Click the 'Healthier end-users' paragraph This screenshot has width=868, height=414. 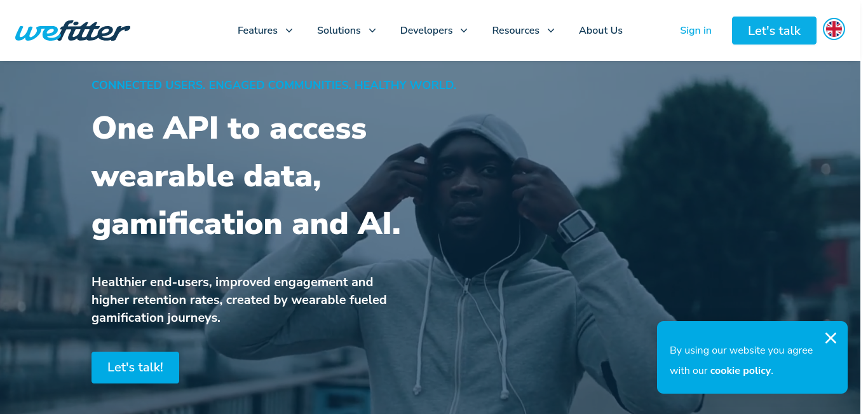click(239, 300)
